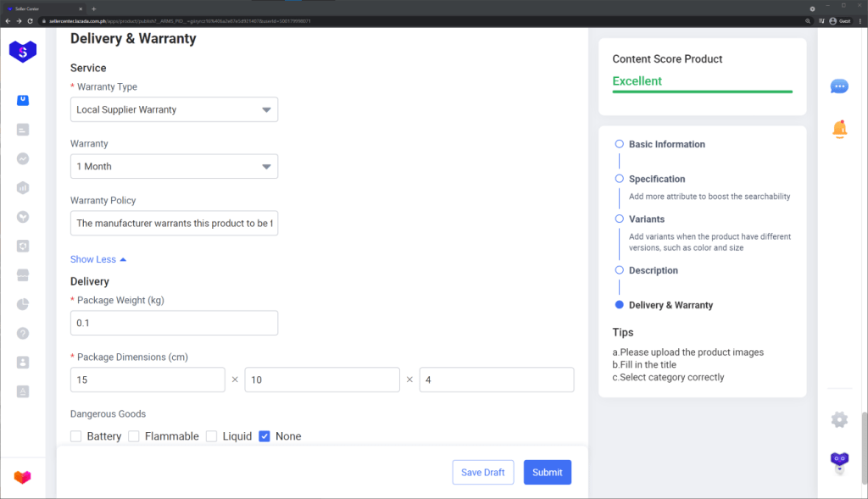
Task: Click the Submit button
Action: click(547, 473)
